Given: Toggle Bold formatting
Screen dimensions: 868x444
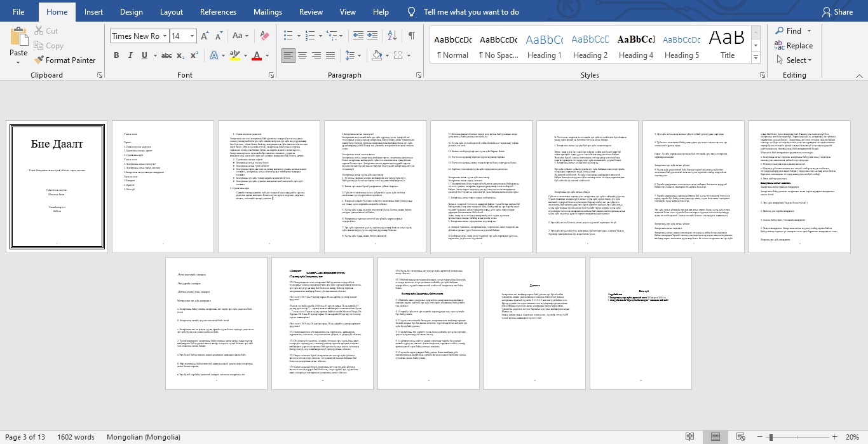Looking at the screenshot, I should (x=116, y=55).
